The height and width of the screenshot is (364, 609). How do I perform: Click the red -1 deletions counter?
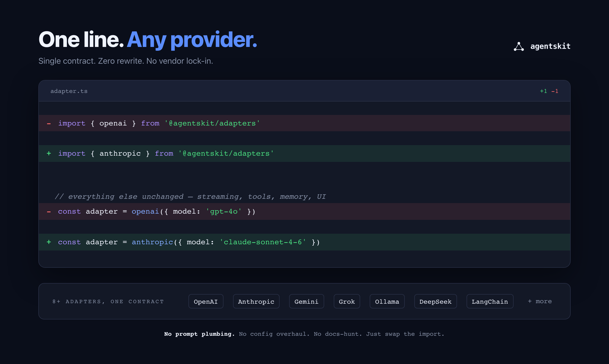[x=555, y=91]
